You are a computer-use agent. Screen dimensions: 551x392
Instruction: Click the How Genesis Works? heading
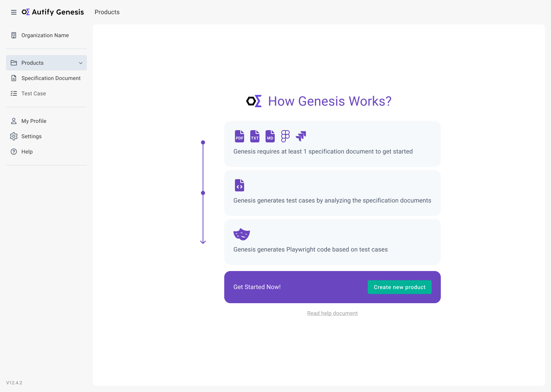[330, 101]
